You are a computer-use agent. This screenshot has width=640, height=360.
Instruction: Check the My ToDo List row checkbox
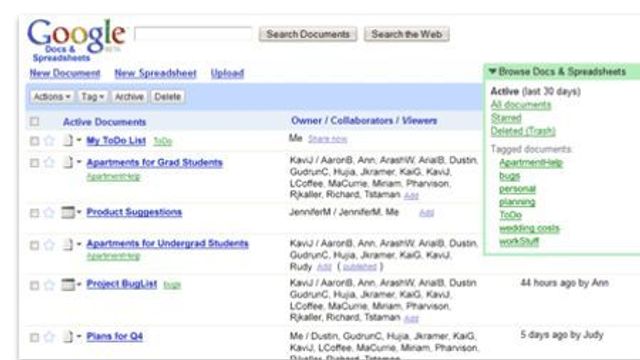pos(35,141)
